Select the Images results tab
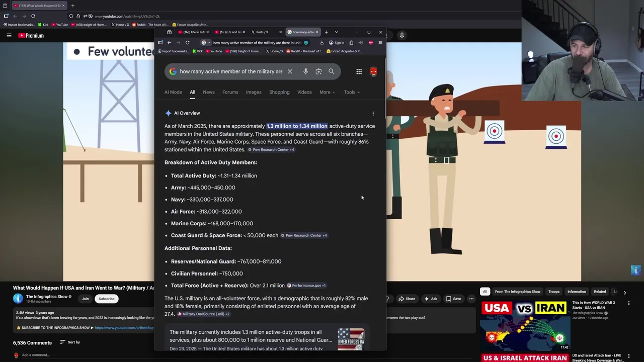 tap(254, 92)
